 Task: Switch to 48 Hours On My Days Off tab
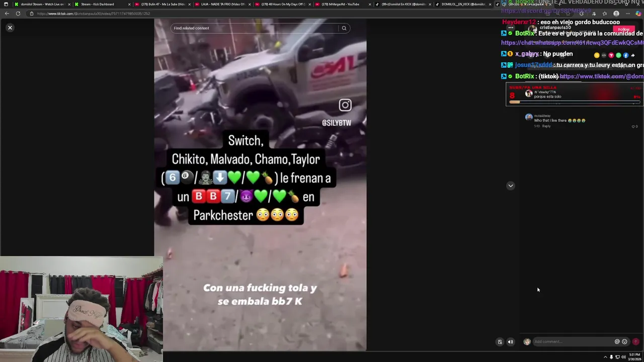coord(282,4)
